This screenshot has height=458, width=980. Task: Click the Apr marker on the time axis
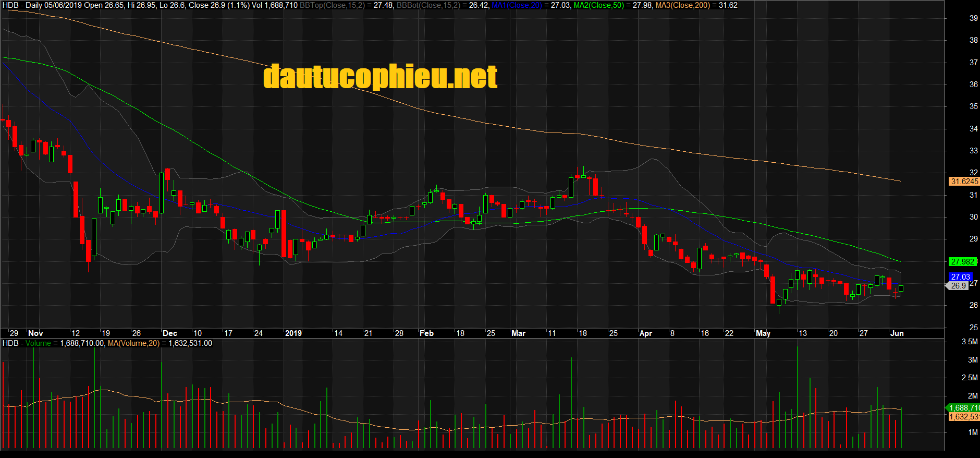[645, 333]
